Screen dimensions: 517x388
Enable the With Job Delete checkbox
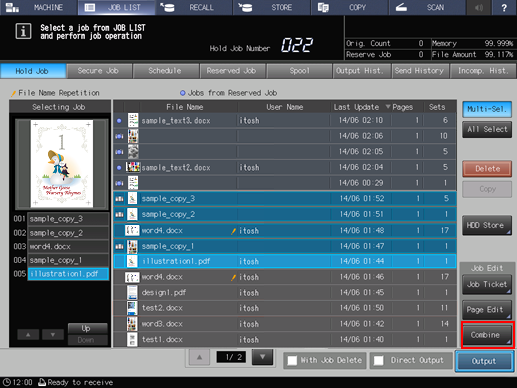tap(292, 360)
